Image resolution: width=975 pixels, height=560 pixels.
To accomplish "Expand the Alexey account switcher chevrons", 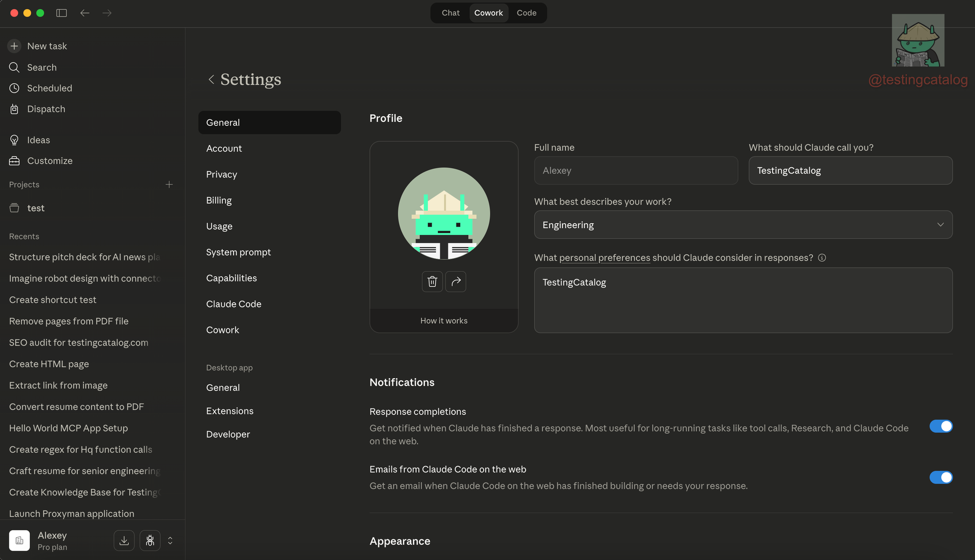I will click(170, 541).
